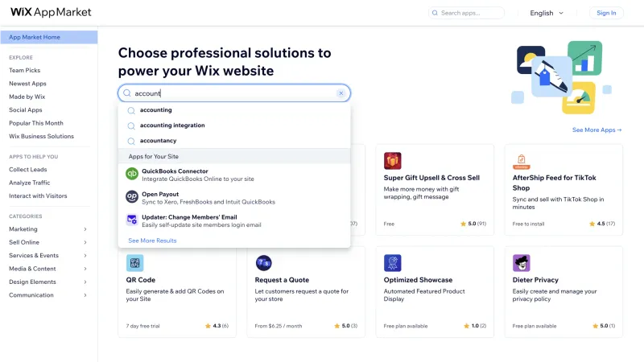The image size is (644, 362).
Task: Expand the Sell Online category chevron
Action: 85,243
